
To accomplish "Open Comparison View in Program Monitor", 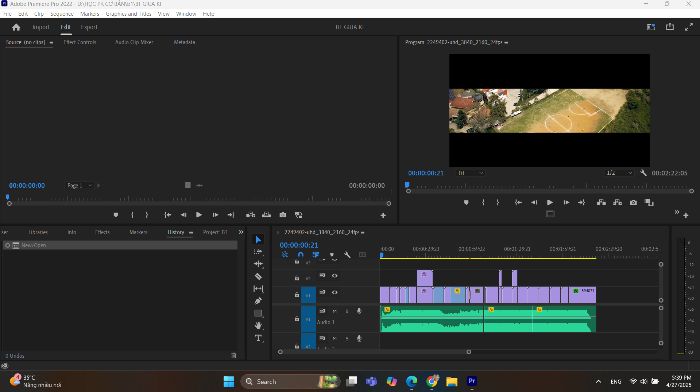I will [x=649, y=202].
